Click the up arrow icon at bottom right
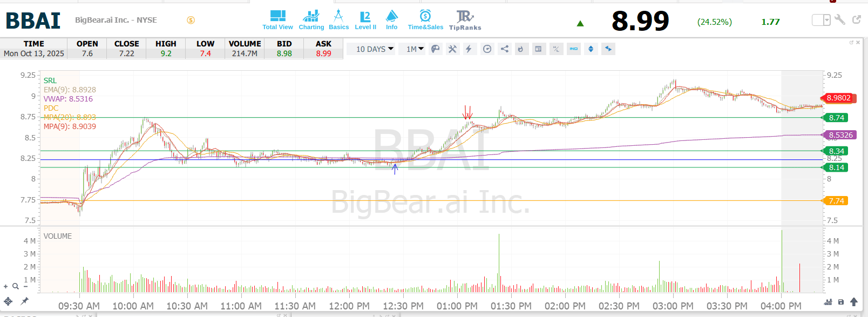The image size is (868, 317). tap(854, 302)
